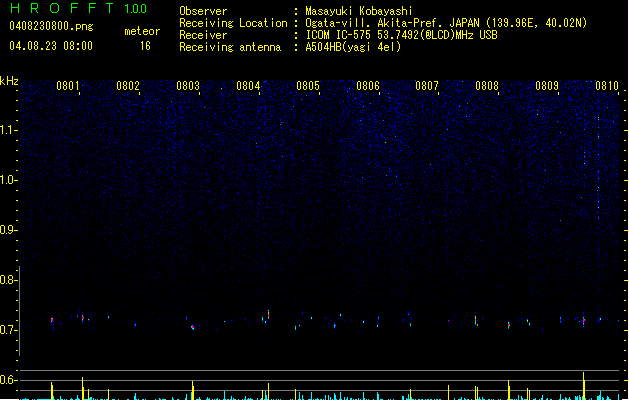The width and height of the screenshot is (629, 400).
Task: Click the Receiving antenna label
Action: coord(230,47)
